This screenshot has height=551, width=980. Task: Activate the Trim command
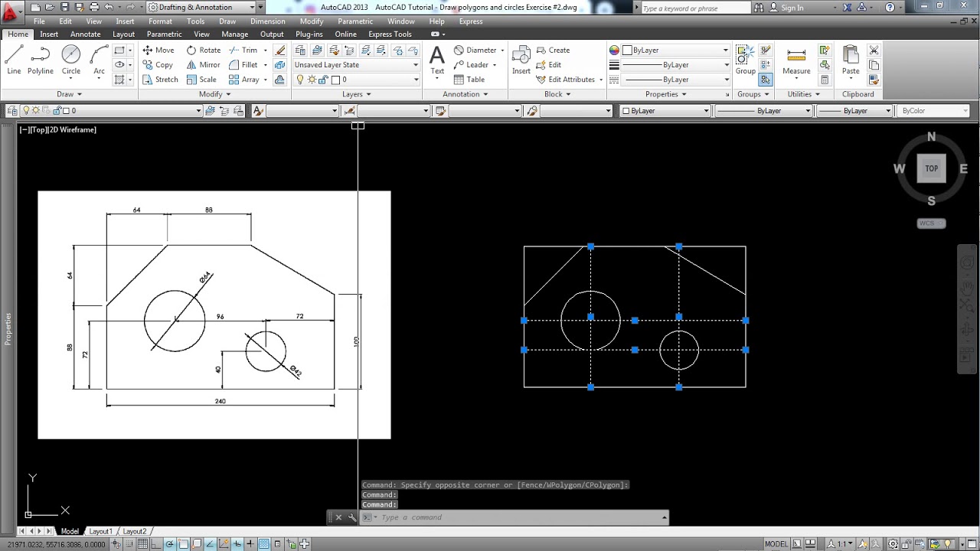click(x=243, y=50)
